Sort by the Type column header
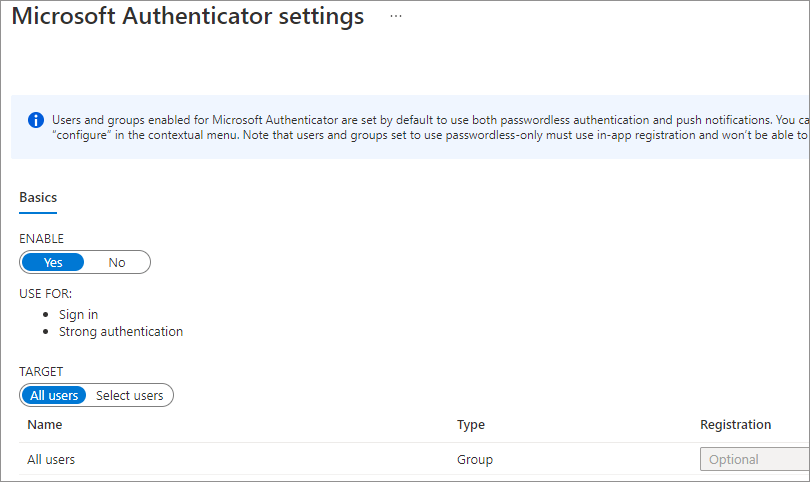Viewport: 810px width, 482px height. pos(471,425)
